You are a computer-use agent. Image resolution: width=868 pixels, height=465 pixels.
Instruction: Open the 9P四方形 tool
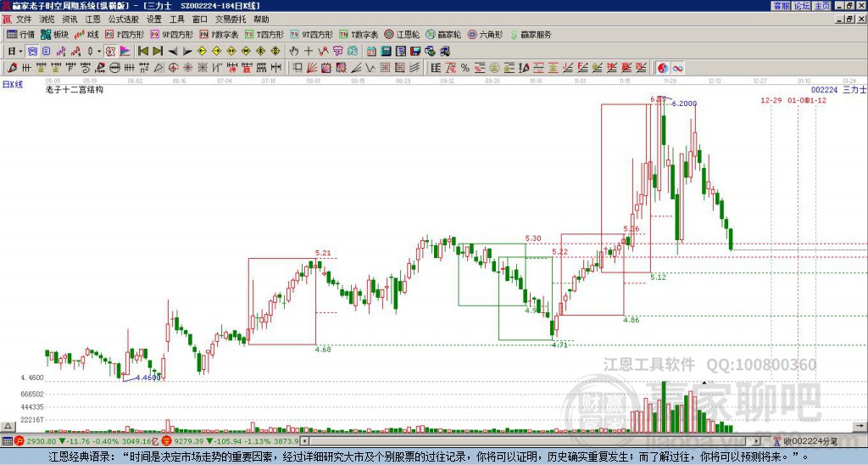(172, 34)
